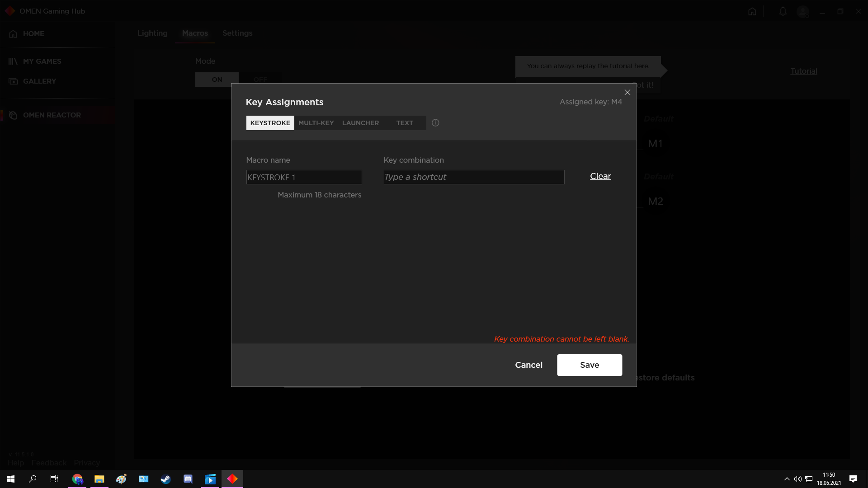Click the Chrome icon in taskbar
The height and width of the screenshot is (488, 868).
click(77, 479)
